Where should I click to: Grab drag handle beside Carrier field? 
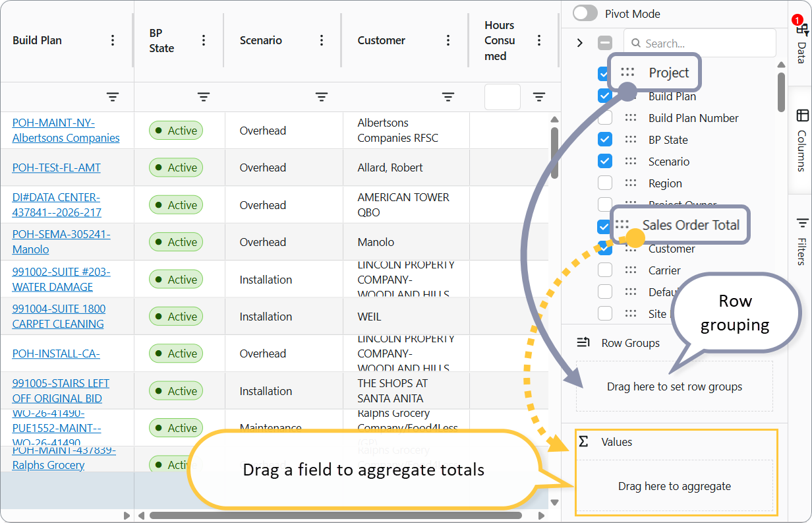pyautogui.click(x=631, y=270)
